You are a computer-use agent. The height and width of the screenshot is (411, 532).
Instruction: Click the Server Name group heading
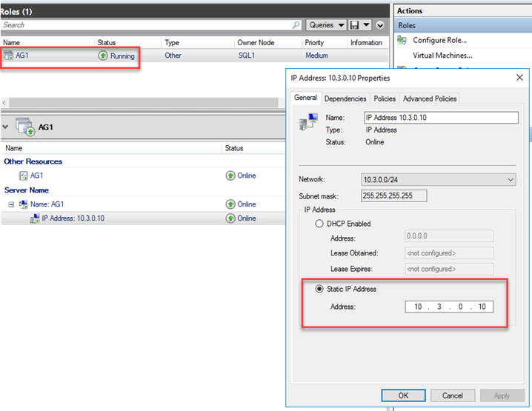pos(27,190)
